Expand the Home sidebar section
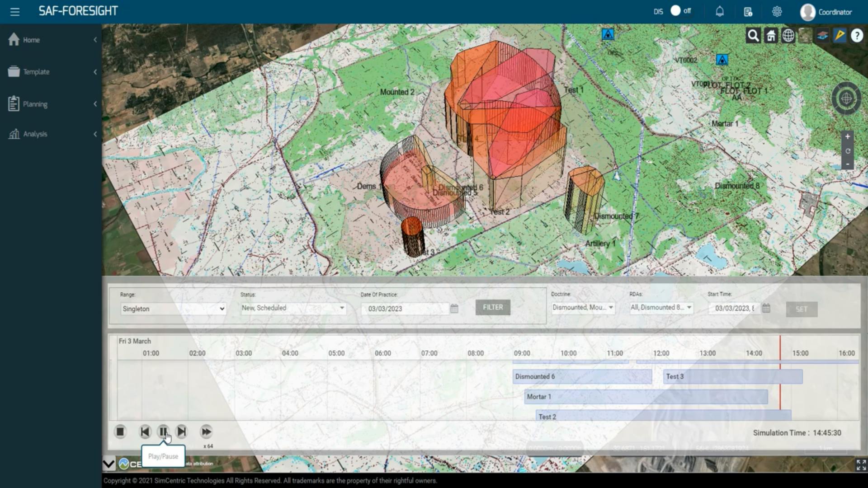 (50, 40)
